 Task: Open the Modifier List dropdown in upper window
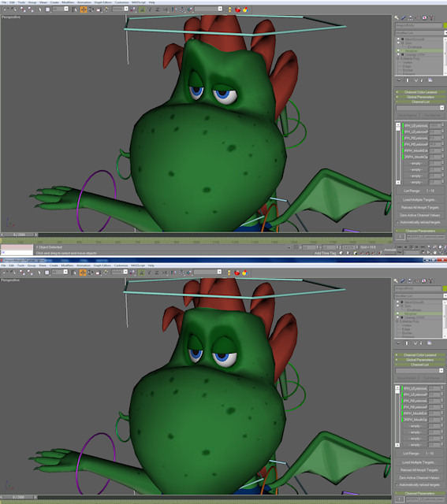421,33
